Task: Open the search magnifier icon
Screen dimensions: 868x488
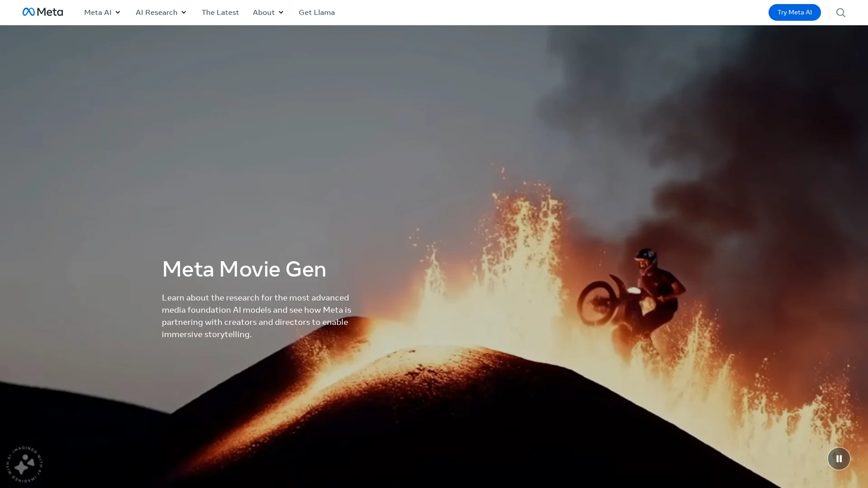Action: point(840,13)
